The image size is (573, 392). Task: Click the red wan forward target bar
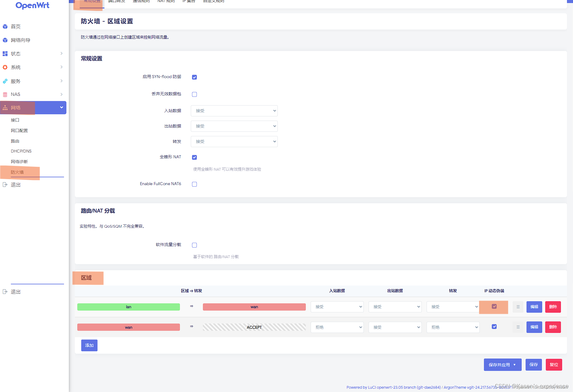[254, 307]
